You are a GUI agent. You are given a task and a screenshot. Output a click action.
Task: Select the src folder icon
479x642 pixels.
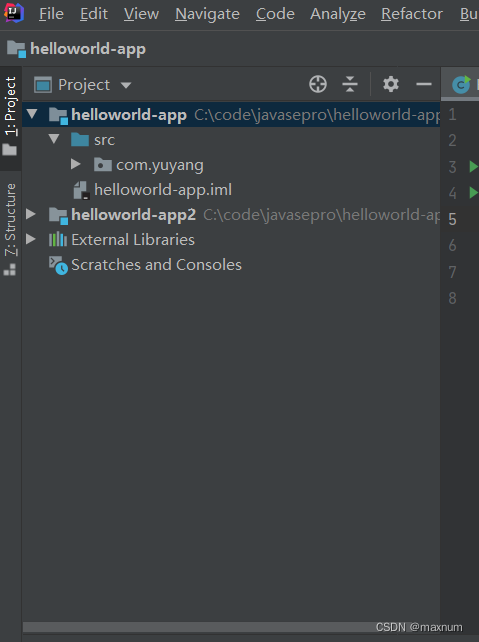[79, 140]
